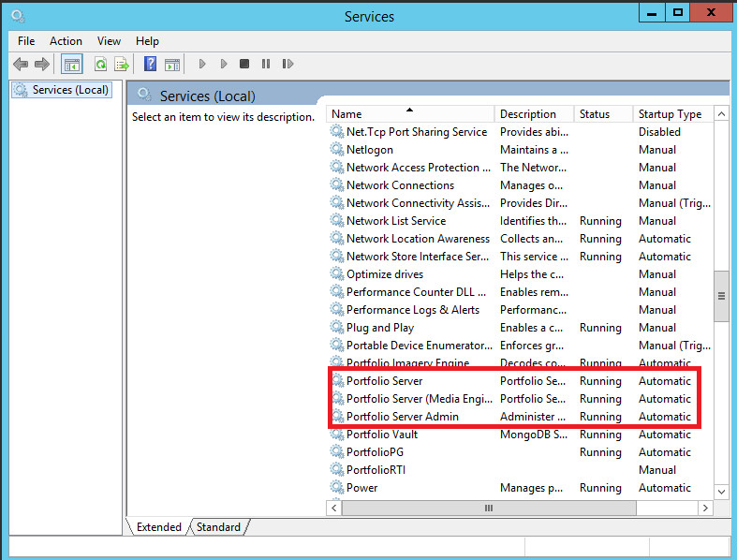
Task: Open the File menu
Action: pos(26,41)
